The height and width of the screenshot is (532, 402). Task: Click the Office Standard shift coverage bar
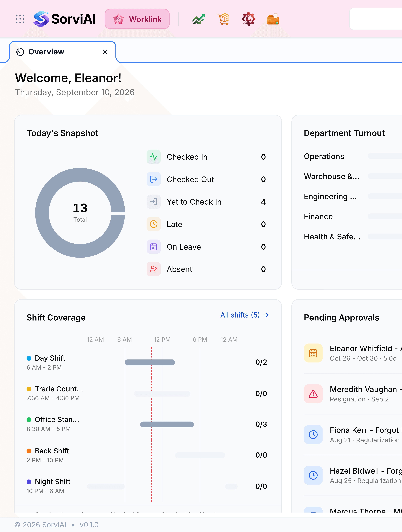click(x=167, y=424)
